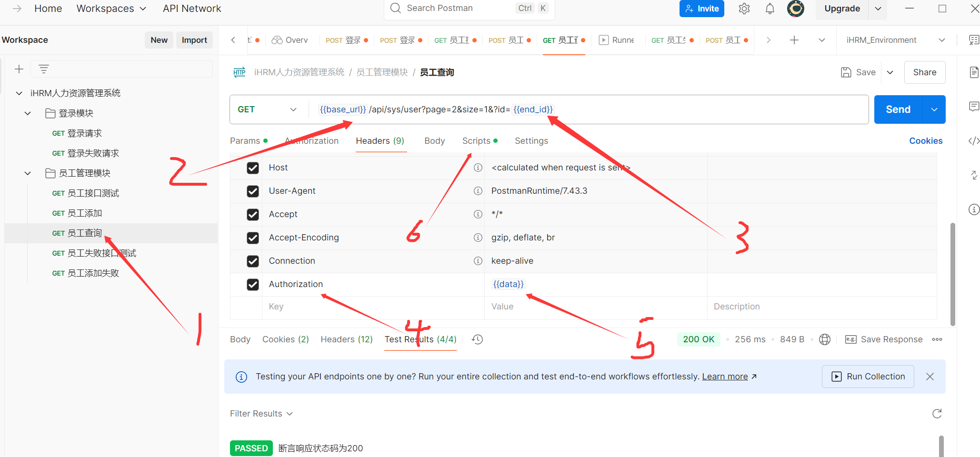Viewport: 980px width, 457px height.
Task: Open the Workspaces dropdown menu
Action: point(111,9)
